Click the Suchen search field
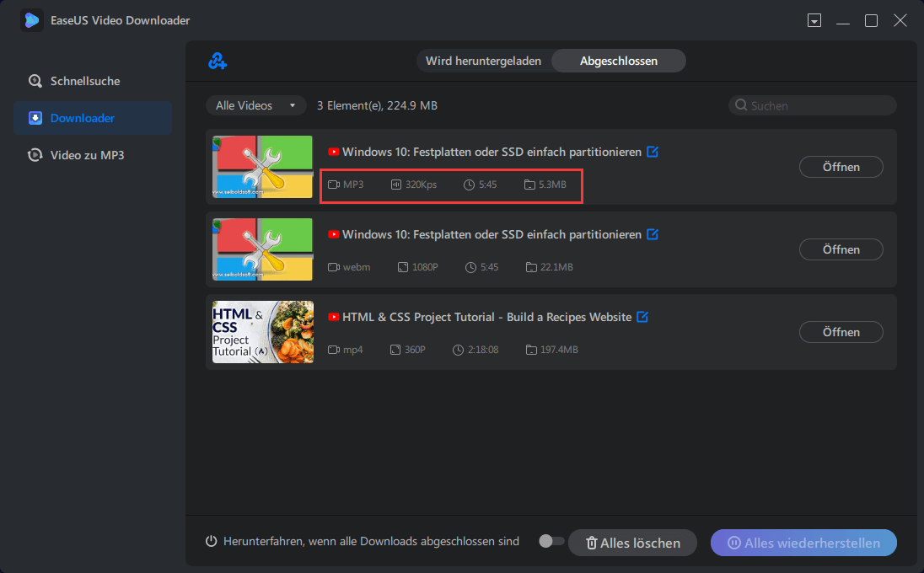This screenshot has width=924, height=573. (813, 105)
